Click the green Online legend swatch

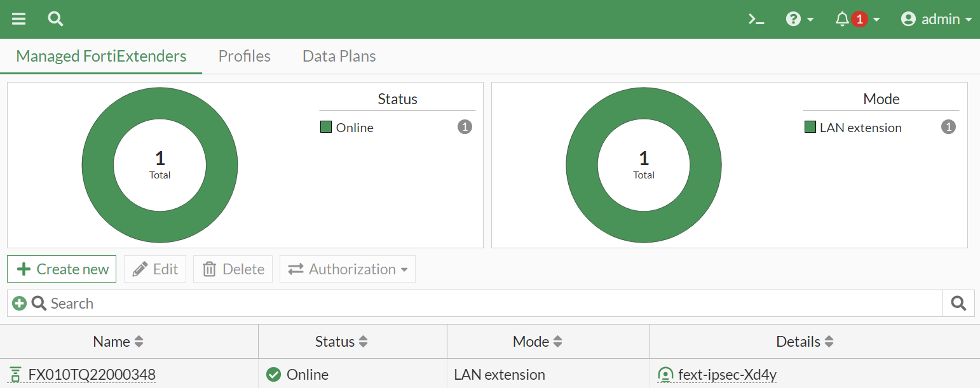[x=326, y=127]
